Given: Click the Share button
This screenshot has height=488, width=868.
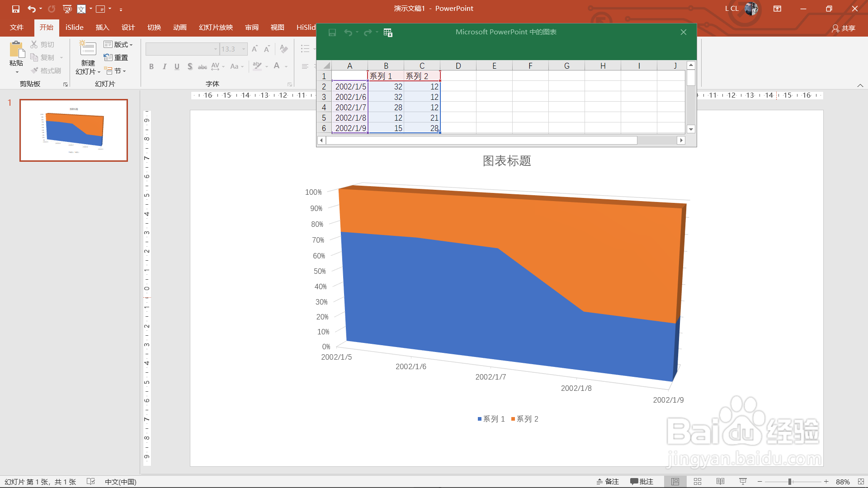Looking at the screenshot, I should 844,28.
